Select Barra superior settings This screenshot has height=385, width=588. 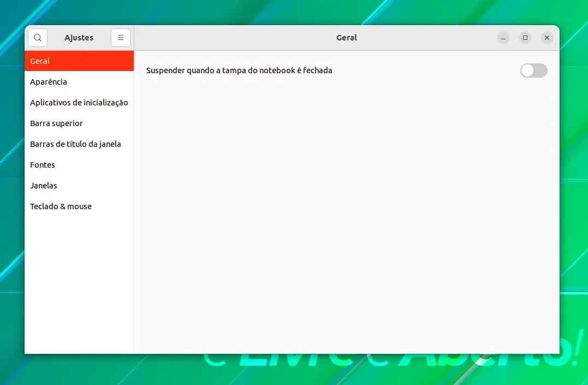click(79, 123)
